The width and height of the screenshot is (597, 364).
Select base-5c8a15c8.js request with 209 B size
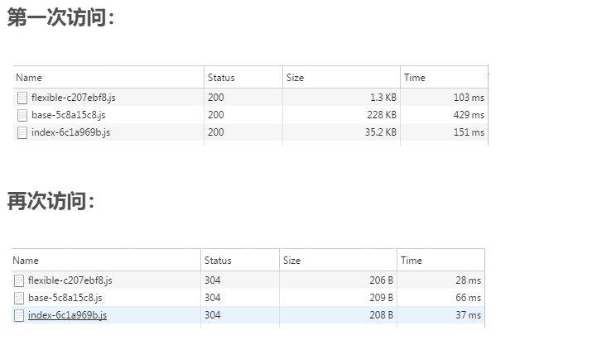pyautogui.click(x=248, y=298)
